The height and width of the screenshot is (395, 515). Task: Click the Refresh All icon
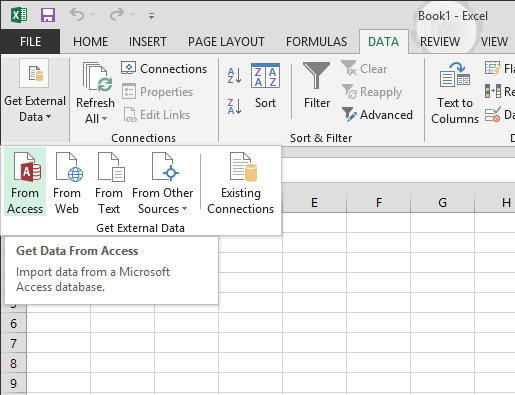96,77
